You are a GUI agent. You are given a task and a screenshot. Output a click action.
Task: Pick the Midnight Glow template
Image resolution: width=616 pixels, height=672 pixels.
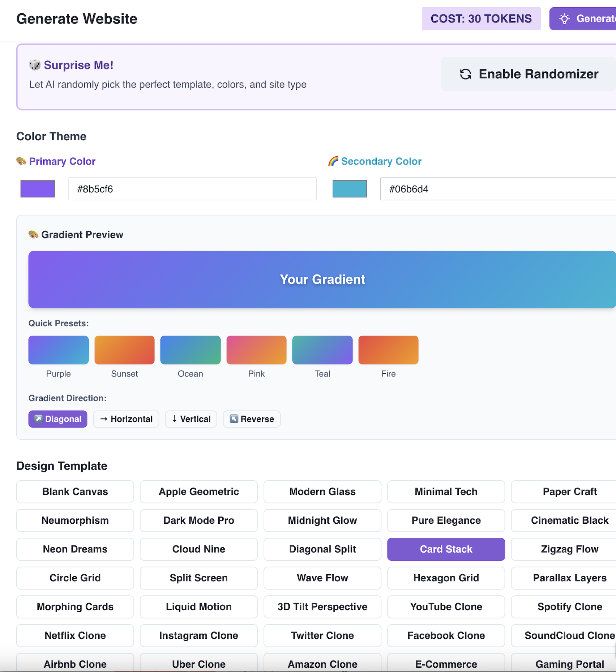(x=322, y=520)
